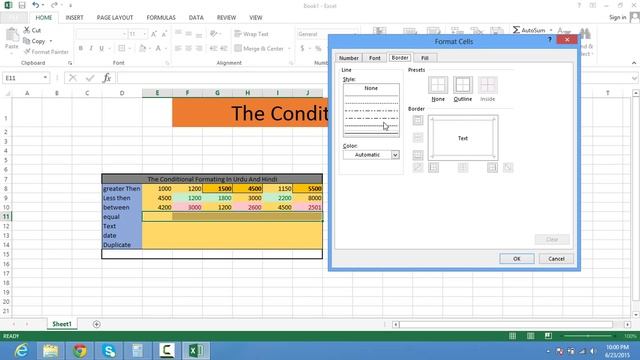640x360 pixels.
Task: Click the Undo arrow icon
Action: pyautogui.click(x=36, y=5)
